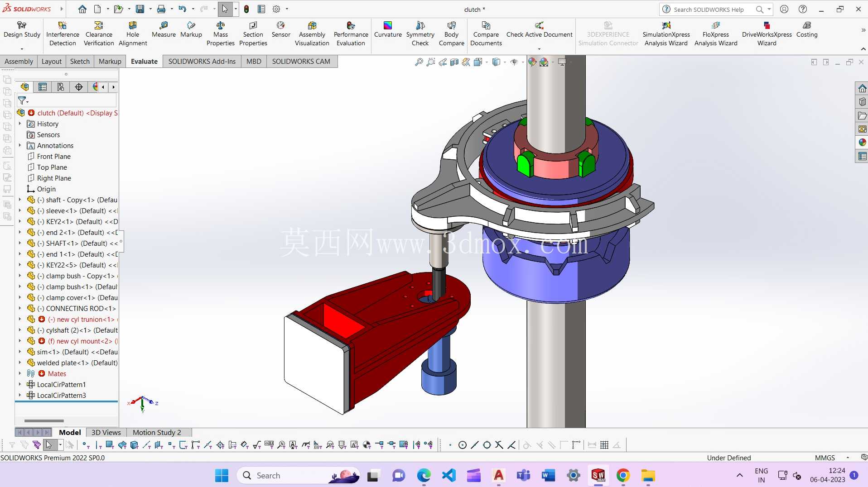Expand the CONNECTING ROD<1> component
The image size is (868, 487).
[20, 308]
